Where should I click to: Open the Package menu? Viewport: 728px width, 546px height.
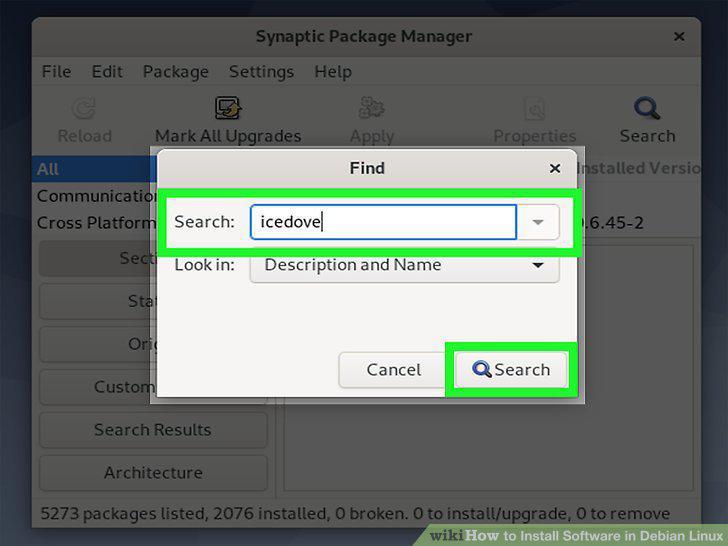[176, 72]
